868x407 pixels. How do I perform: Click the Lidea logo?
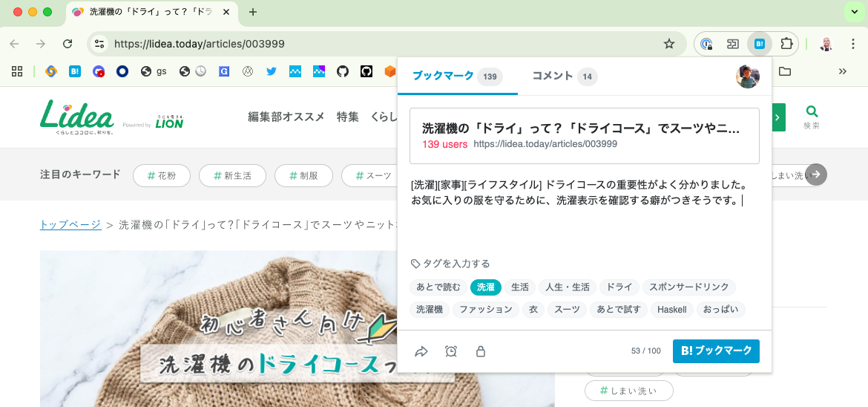tap(77, 117)
